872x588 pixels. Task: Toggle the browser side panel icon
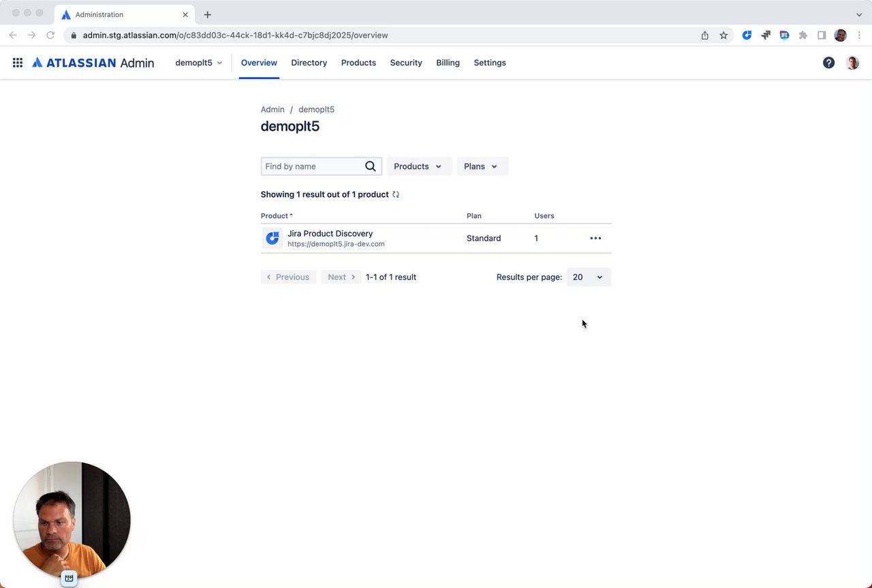[x=822, y=35]
